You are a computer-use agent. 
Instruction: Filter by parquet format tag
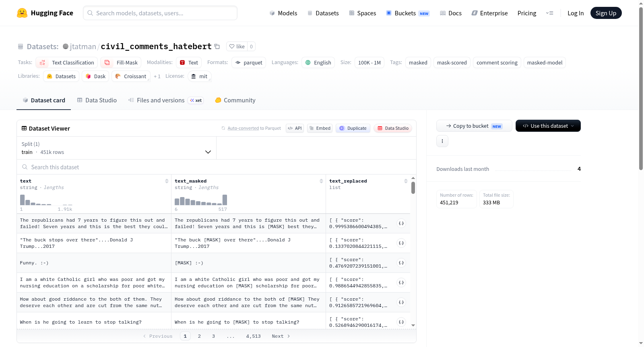click(249, 62)
